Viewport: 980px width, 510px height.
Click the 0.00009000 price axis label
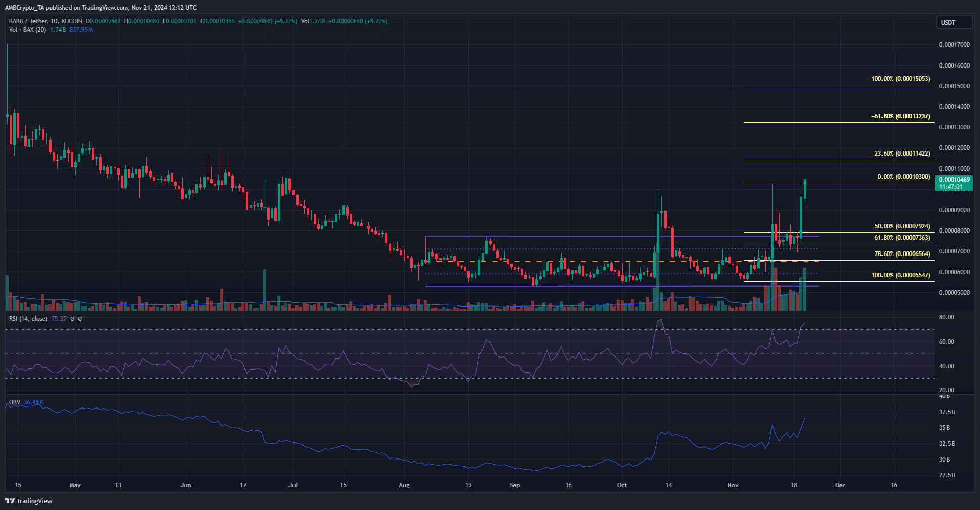click(x=954, y=210)
